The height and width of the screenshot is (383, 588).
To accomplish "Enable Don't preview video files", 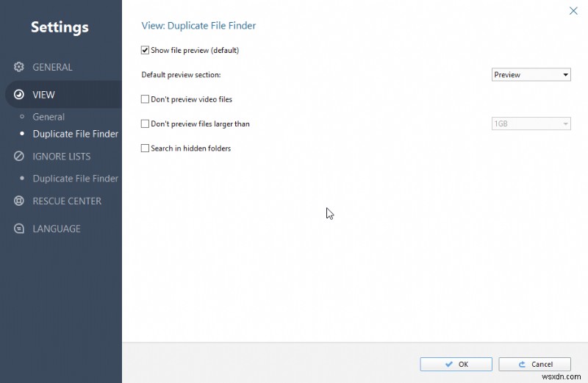I will (145, 99).
